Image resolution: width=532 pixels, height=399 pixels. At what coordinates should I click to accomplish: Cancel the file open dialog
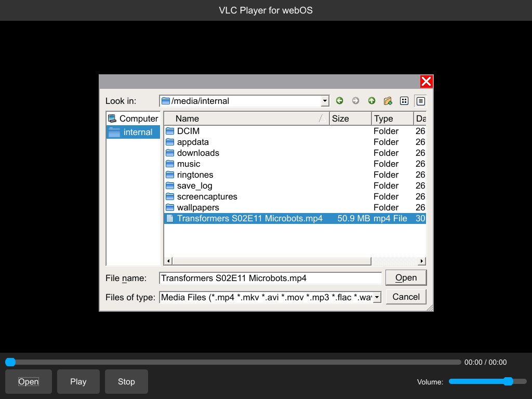406,297
